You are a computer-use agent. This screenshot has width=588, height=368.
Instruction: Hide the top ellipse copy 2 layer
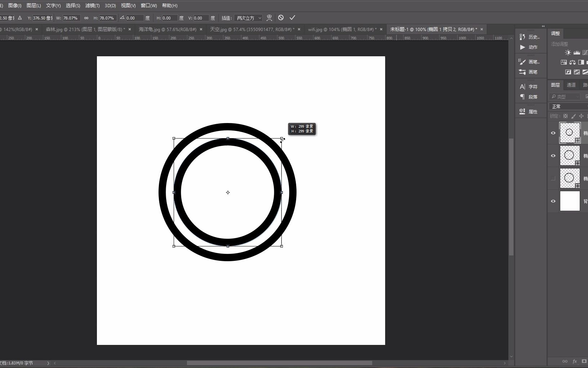point(553,133)
